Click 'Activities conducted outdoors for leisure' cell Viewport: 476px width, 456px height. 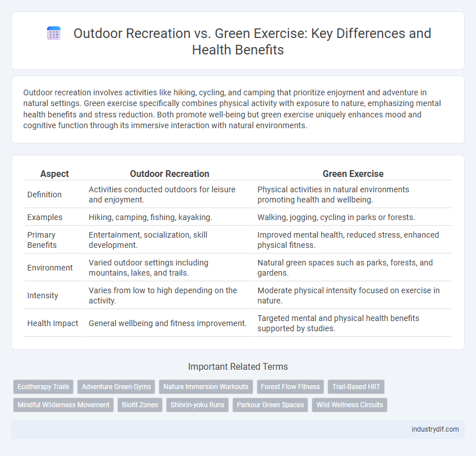pyautogui.click(x=169, y=195)
